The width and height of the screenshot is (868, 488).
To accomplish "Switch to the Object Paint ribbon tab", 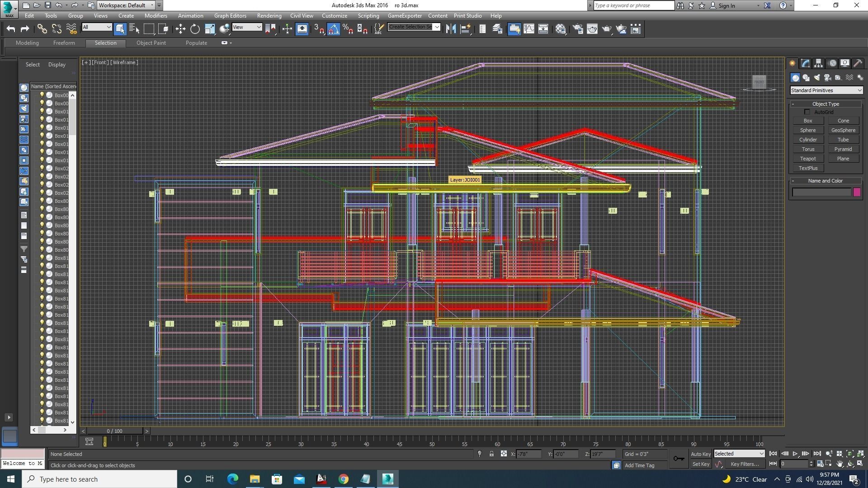I will click(151, 42).
